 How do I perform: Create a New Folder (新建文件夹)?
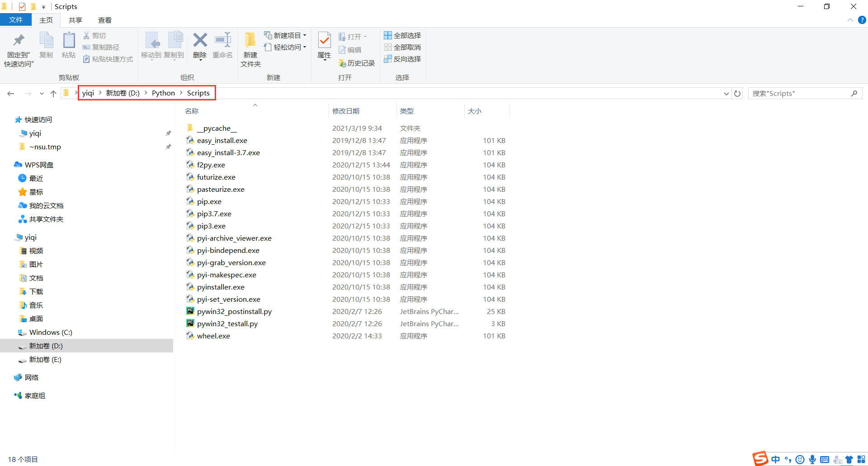coord(250,50)
